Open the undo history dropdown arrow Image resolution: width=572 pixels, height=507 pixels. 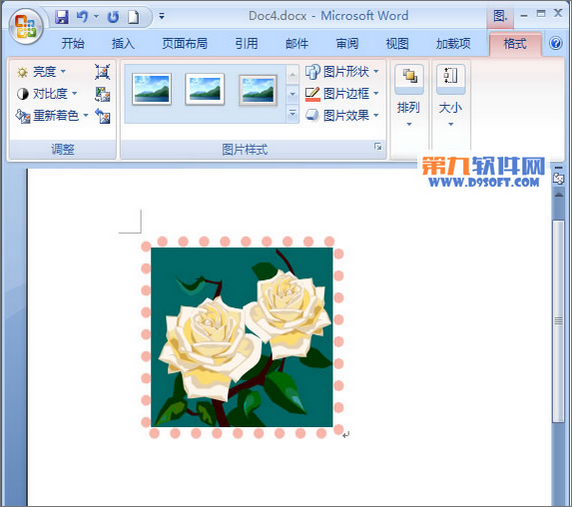coord(96,16)
